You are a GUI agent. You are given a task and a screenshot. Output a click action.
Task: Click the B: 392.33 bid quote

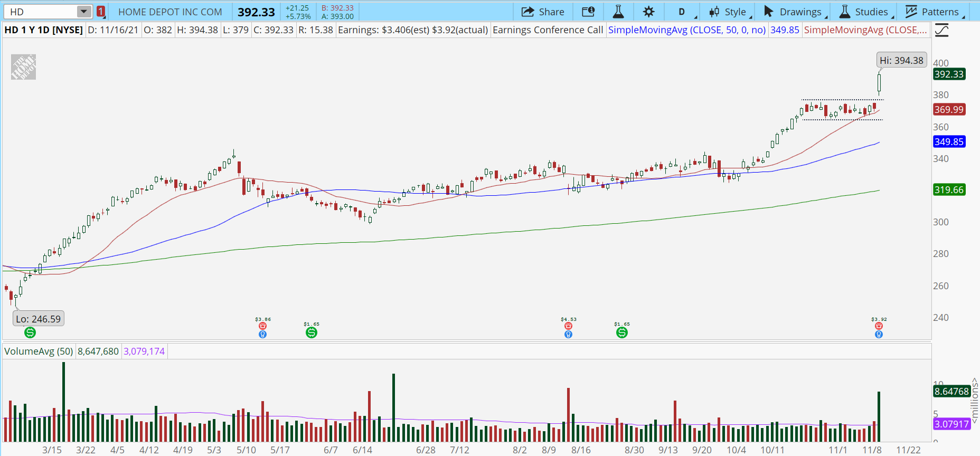337,8
